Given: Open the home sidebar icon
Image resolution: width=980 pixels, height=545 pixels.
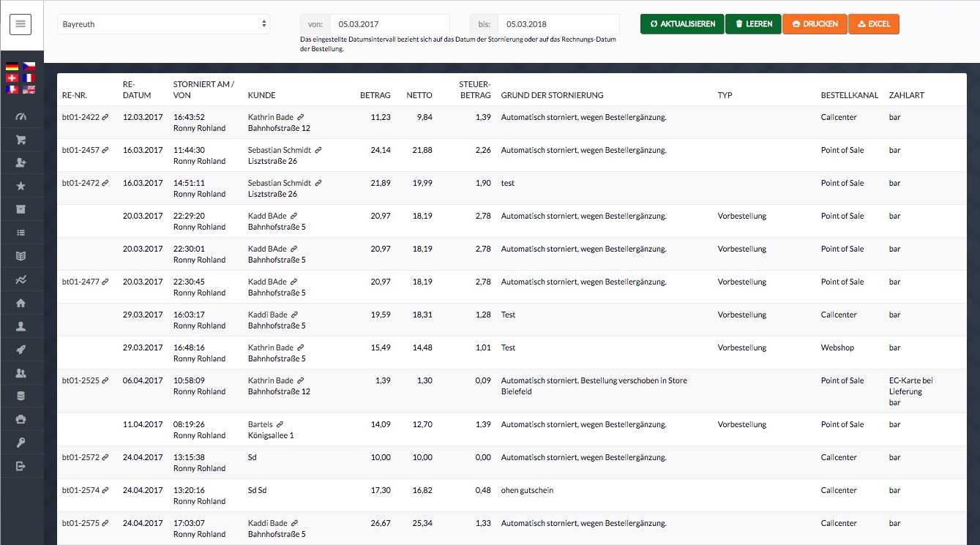Looking at the screenshot, I should [x=20, y=303].
